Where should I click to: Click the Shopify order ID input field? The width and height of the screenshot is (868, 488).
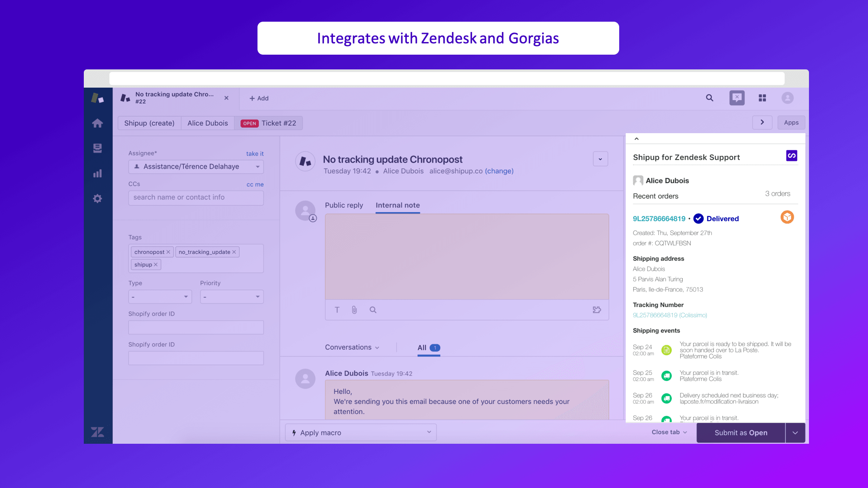195,327
